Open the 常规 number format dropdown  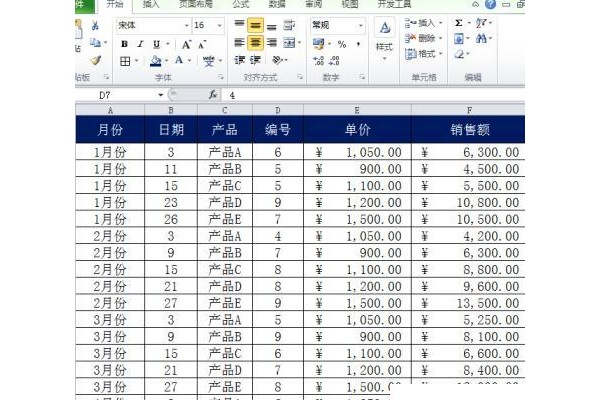click(x=360, y=26)
